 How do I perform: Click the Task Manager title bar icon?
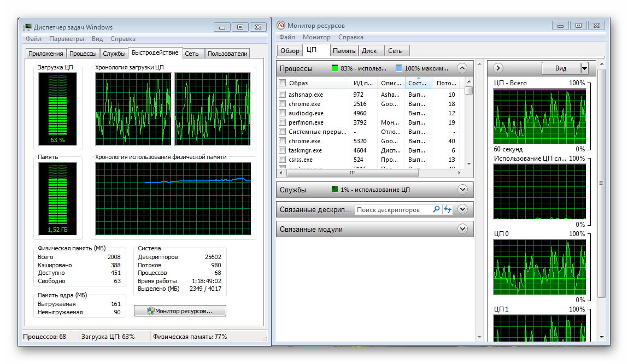click(x=27, y=27)
